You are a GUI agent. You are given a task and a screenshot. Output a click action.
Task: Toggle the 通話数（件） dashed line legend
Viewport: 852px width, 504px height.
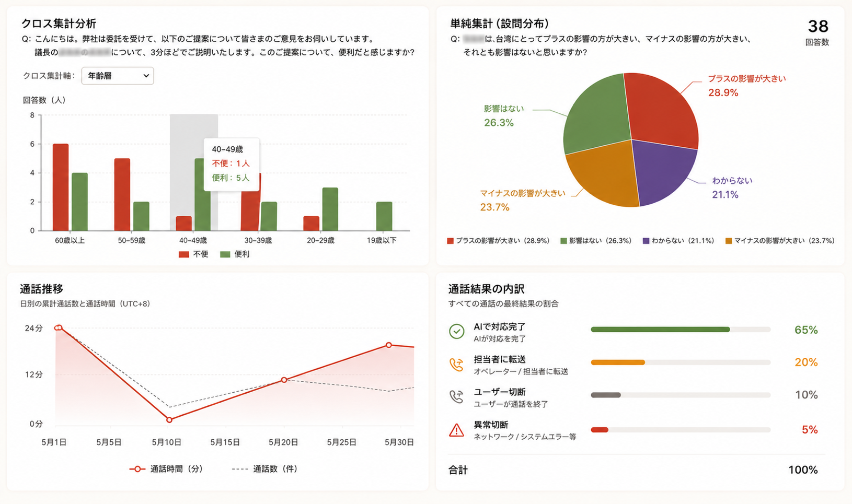click(x=264, y=469)
